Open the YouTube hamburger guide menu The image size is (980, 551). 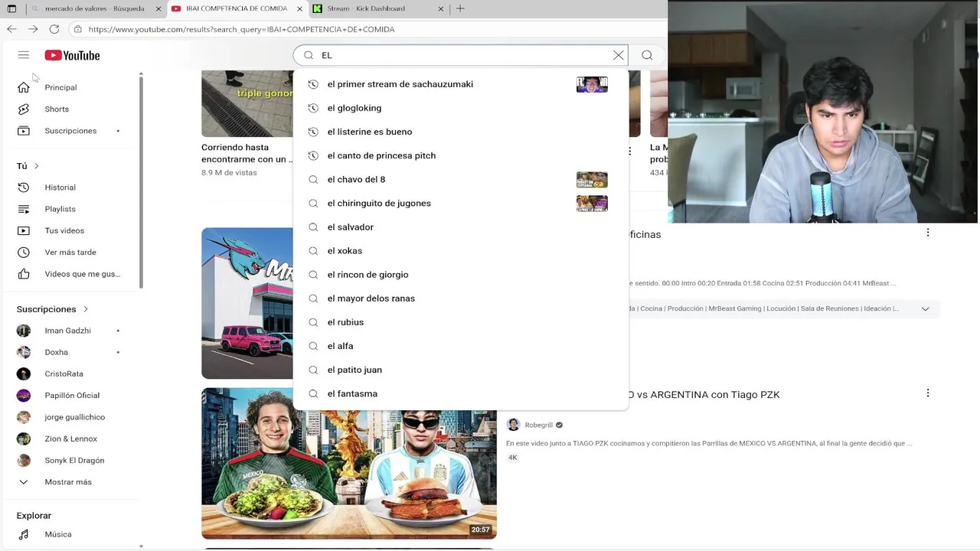click(x=24, y=55)
